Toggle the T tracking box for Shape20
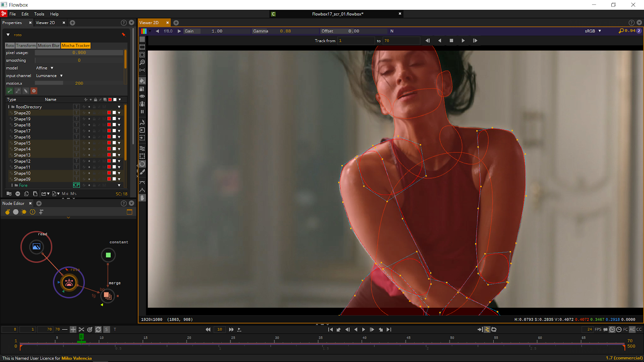Viewport: 644px width, 362px height. pyautogui.click(x=76, y=113)
